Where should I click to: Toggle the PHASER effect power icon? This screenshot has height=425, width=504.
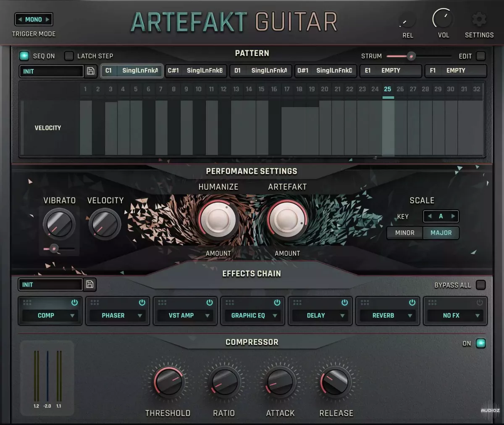click(x=142, y=303)
